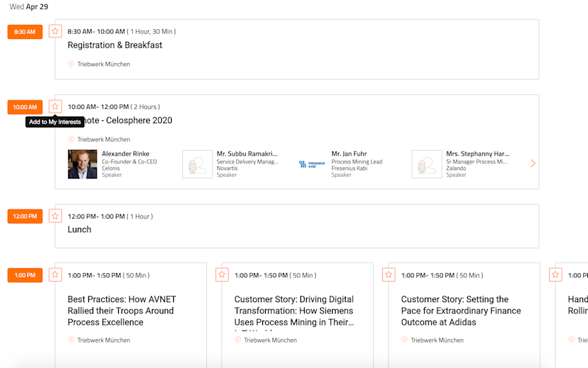Open the Adidas Finance Outcome session title

coord(461,311)
